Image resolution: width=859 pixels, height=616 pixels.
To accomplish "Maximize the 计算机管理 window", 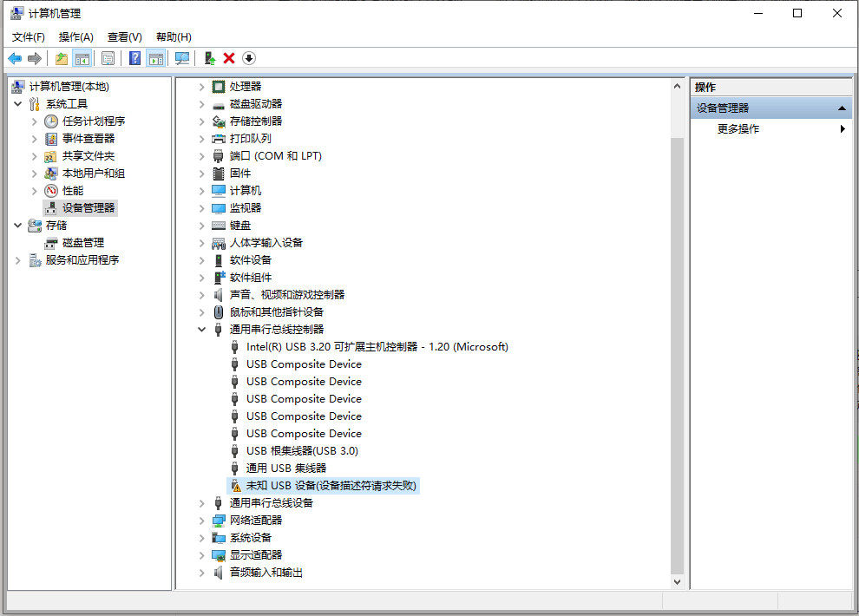I will coord(797,13).
